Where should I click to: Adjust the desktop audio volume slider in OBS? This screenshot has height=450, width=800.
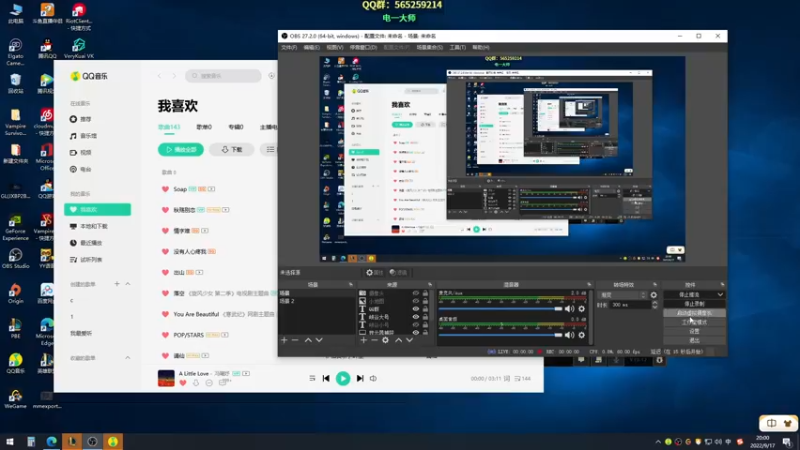pyautogui.click(x=501, y=335)
